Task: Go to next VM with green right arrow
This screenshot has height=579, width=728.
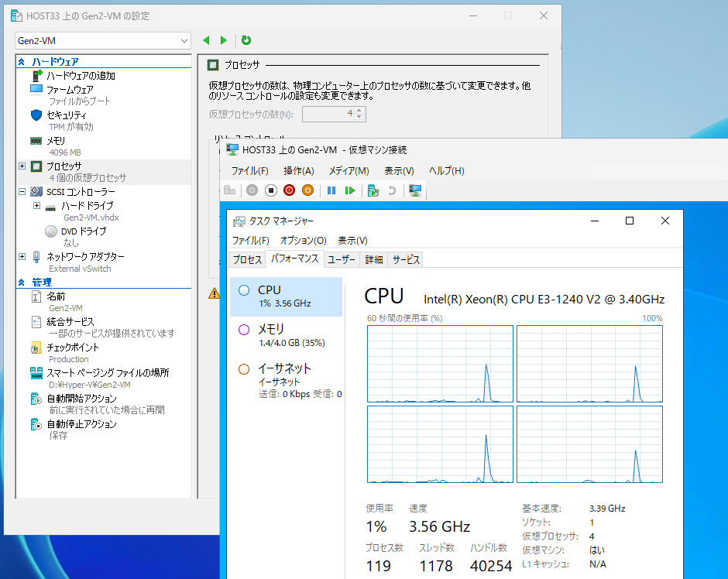Action: click(224, 40)
